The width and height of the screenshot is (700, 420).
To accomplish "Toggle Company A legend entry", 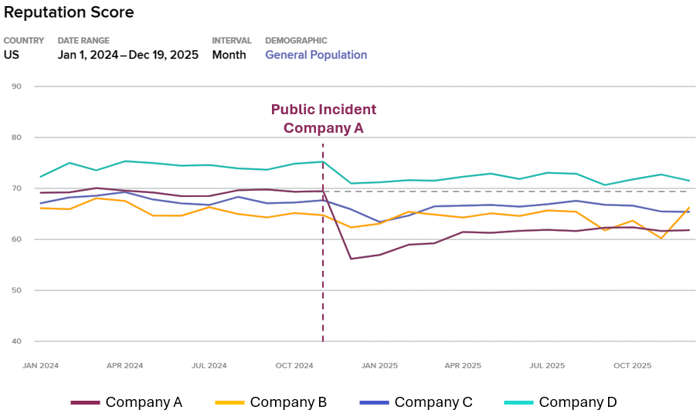I will coord(144,402).
